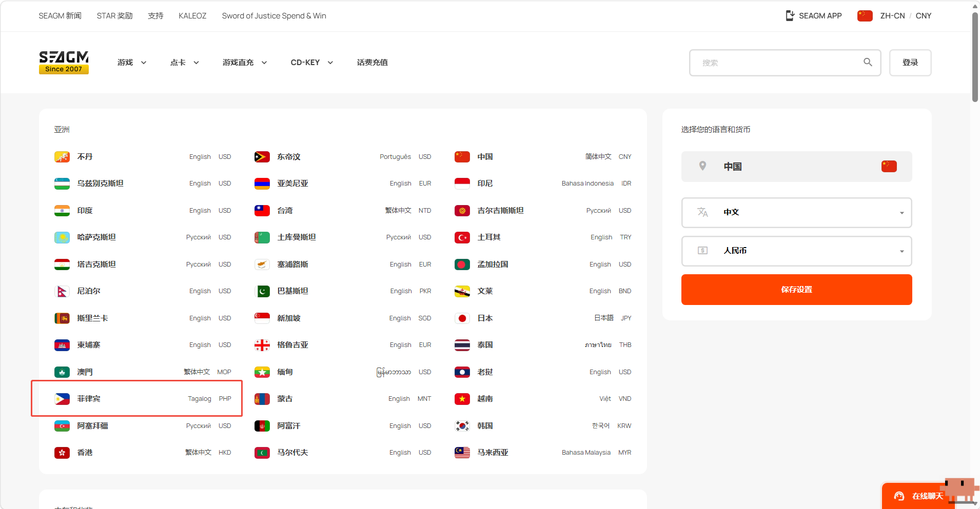Select the Sri Lanka flag (斯里兰卡)
980x509 pixels.
point(62,318)
